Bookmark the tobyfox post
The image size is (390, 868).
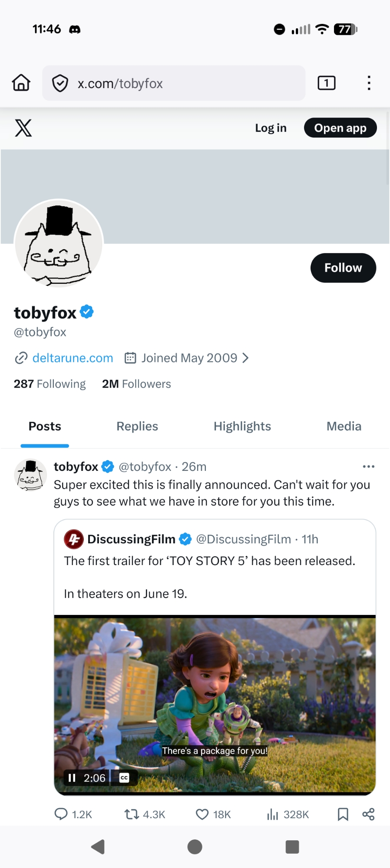pyautogui.click(x=343, y=814)
